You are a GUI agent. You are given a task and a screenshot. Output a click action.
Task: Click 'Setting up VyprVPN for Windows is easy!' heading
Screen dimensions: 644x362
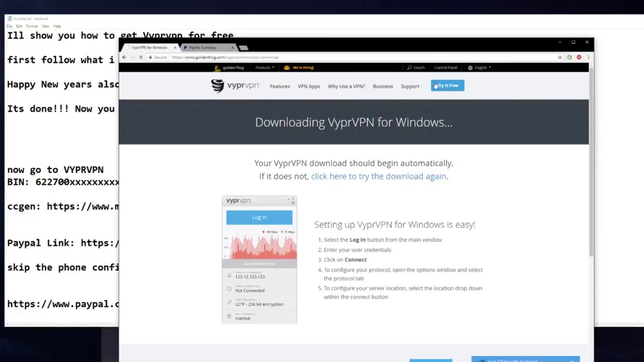tap(394, 225)
